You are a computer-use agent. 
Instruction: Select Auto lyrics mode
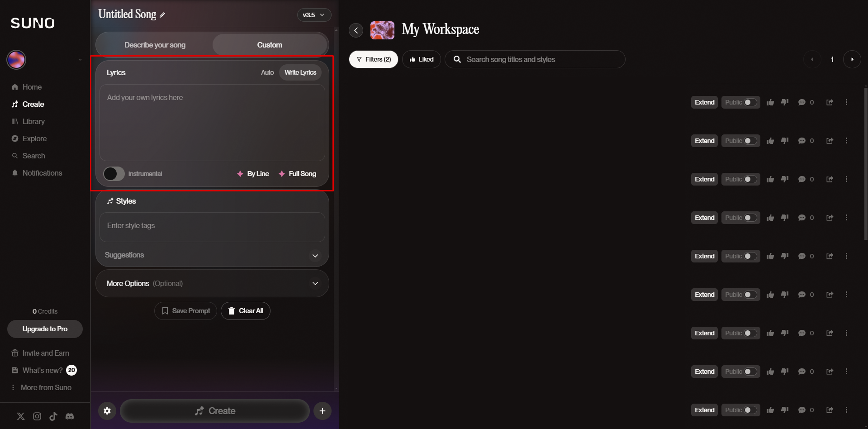[267, 72]
